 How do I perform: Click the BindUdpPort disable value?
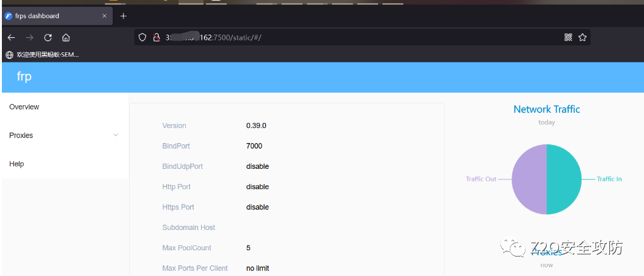pyautogui.click(x=258, y=166)
